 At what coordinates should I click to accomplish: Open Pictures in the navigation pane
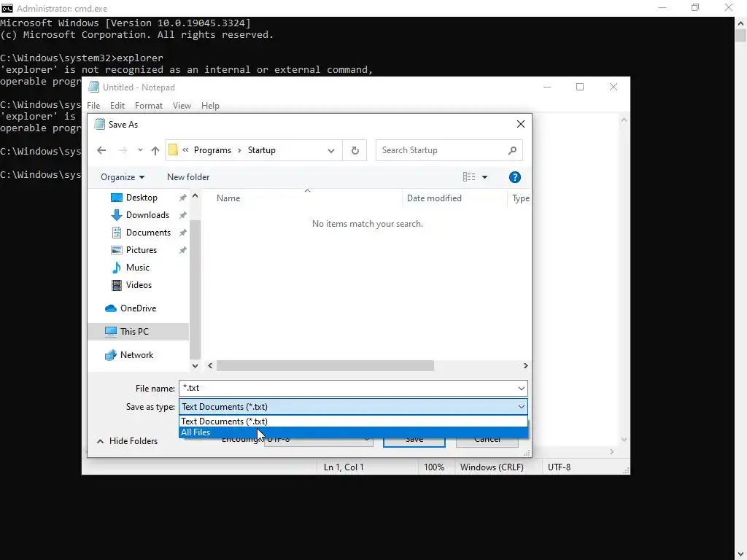141,250
